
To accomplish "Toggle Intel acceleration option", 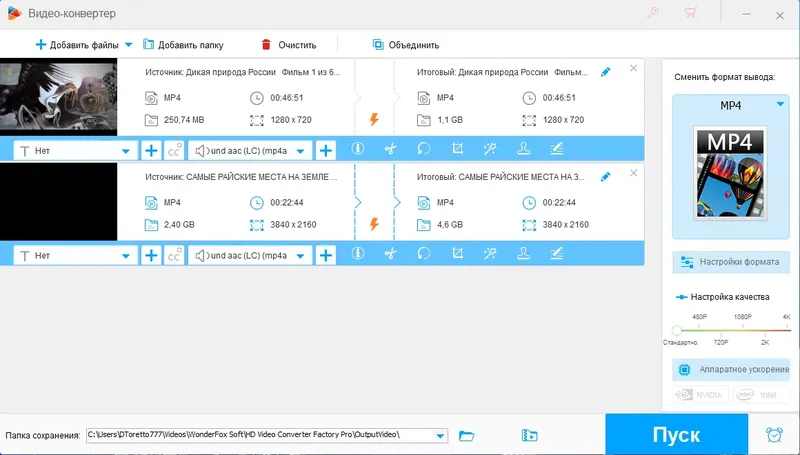I will click(x=761, y=395).
